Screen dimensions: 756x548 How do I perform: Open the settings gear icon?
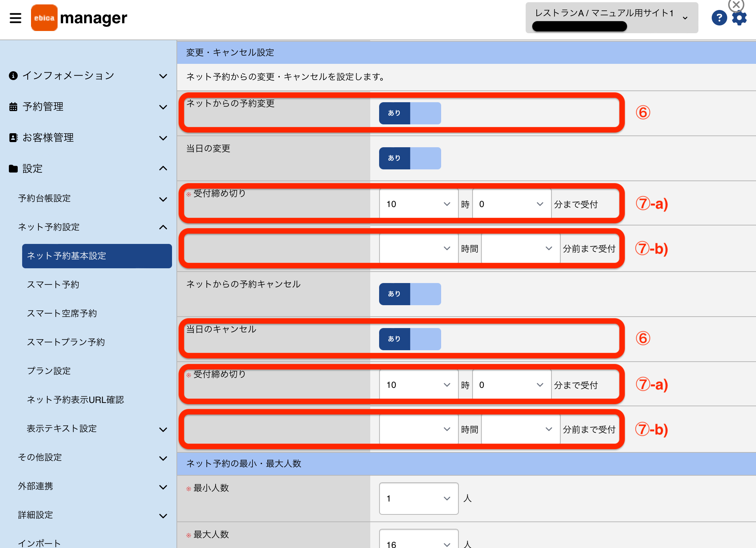739,18
